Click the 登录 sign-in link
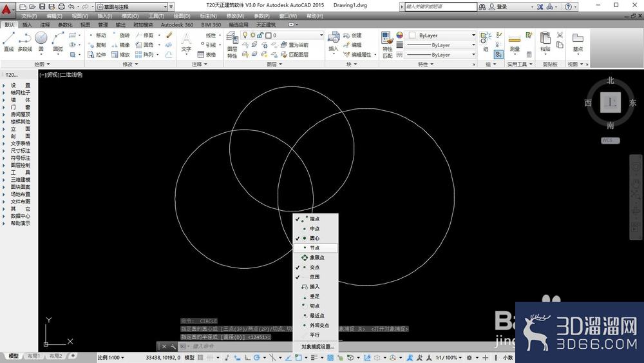 pyautogui.click(x=502, y=6)
